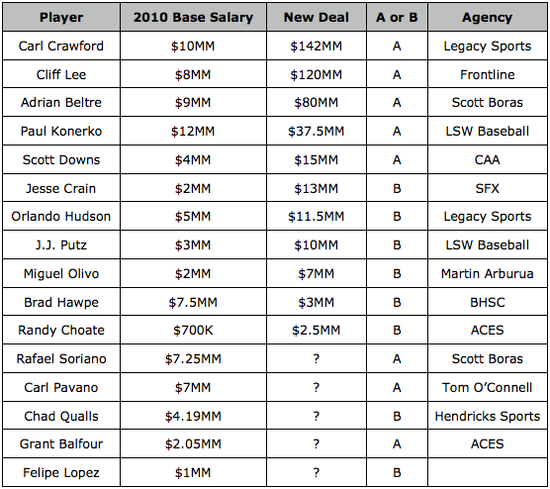
Task: Select the 2010 Base Salary header
Action: [193, 17]
